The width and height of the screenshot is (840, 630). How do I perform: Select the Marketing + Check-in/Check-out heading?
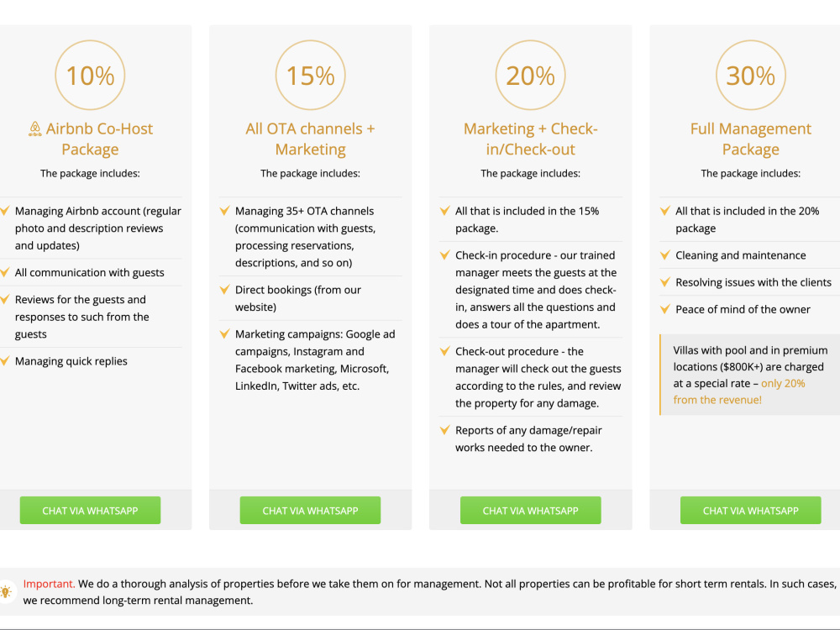[x=530, y=139]
